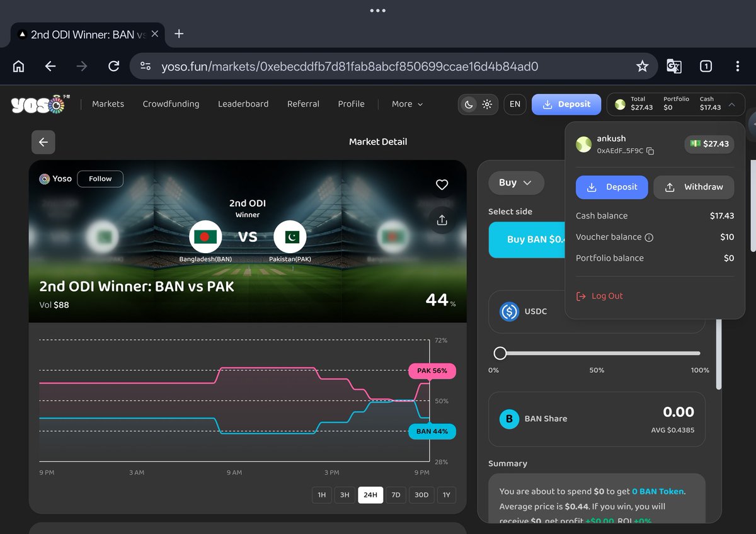This screenshot has width=756, height=534.
Task: Open the Referral page
Action: (x=303, y=104)
